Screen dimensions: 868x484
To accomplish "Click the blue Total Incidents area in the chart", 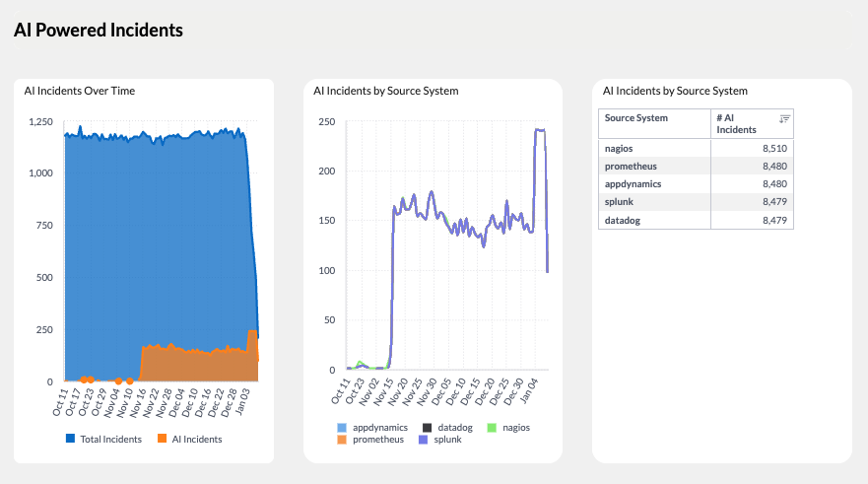I will [x=155, y=239].
